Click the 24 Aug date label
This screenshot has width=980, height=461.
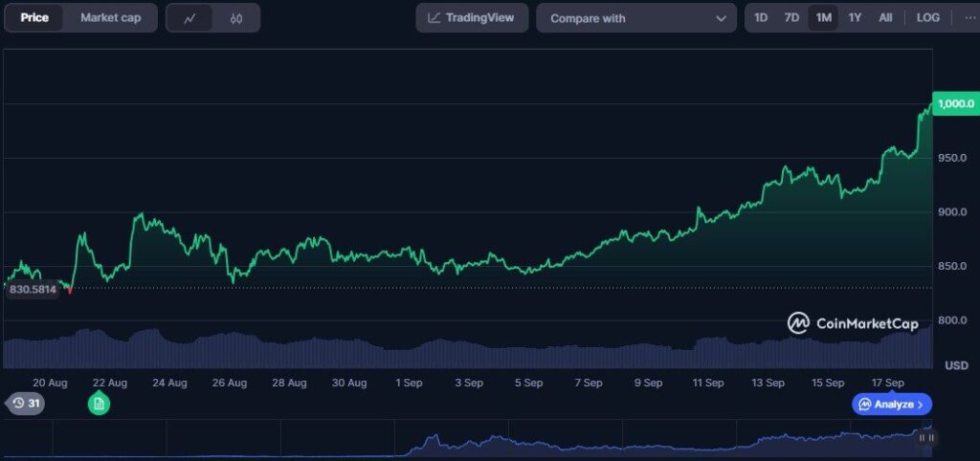point(169,383)
